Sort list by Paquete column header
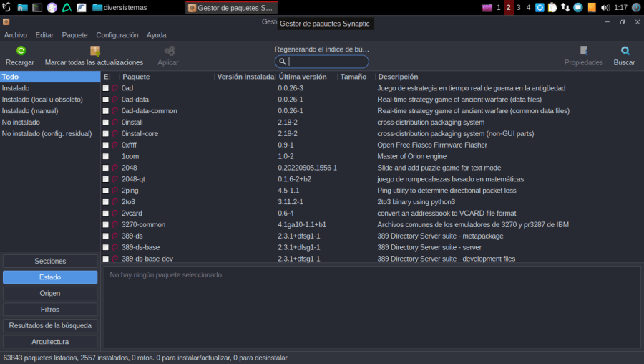This screenshot has height=364, width=644. coord(136,77)
